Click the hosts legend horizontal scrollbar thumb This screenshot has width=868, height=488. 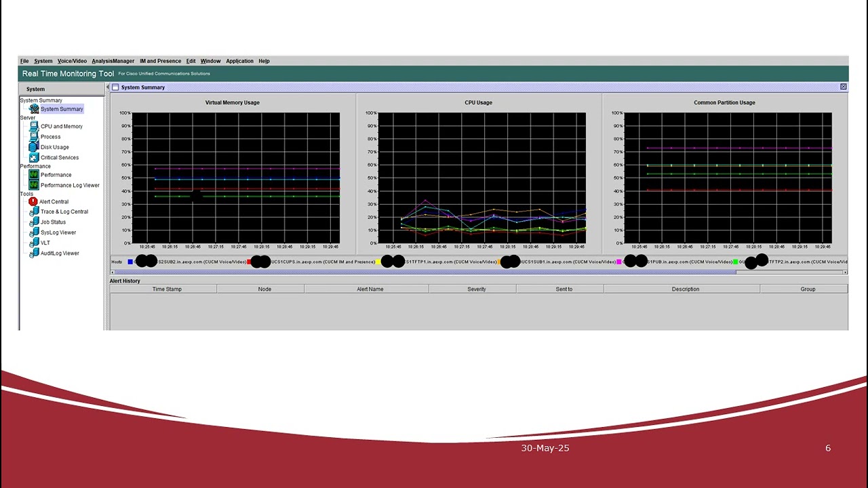425,272
